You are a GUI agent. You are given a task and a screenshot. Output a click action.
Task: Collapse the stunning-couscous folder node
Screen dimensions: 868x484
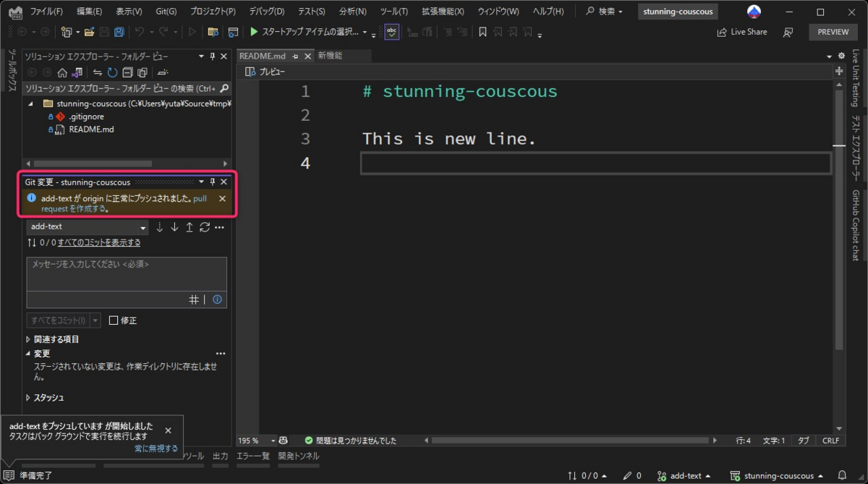(x=30, y=104)
